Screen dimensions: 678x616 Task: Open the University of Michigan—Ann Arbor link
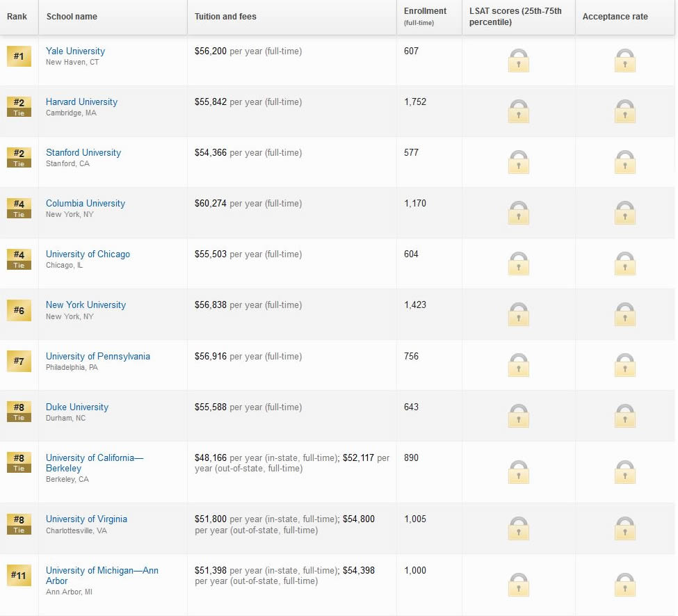[102, 575]
